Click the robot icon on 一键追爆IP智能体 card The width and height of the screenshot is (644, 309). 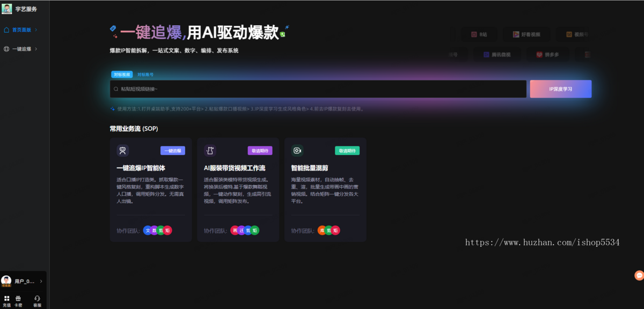(x=123, y=151)
